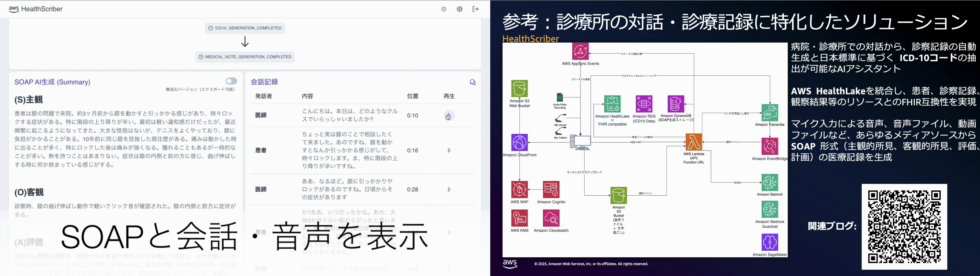This screenshot has width=980, height=276.
Task: Click the client computer icon in the diagram
Action: (580, 143)
